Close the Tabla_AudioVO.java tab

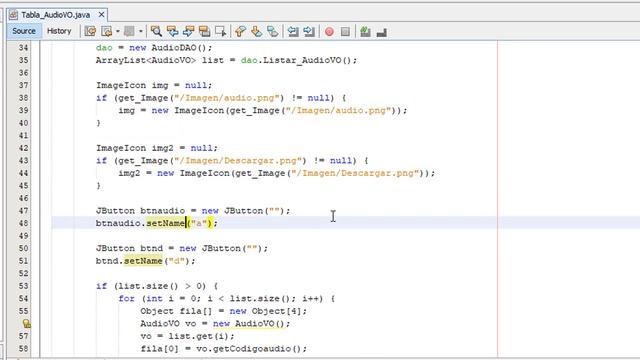pyautogui.click(x=101, y=15)
